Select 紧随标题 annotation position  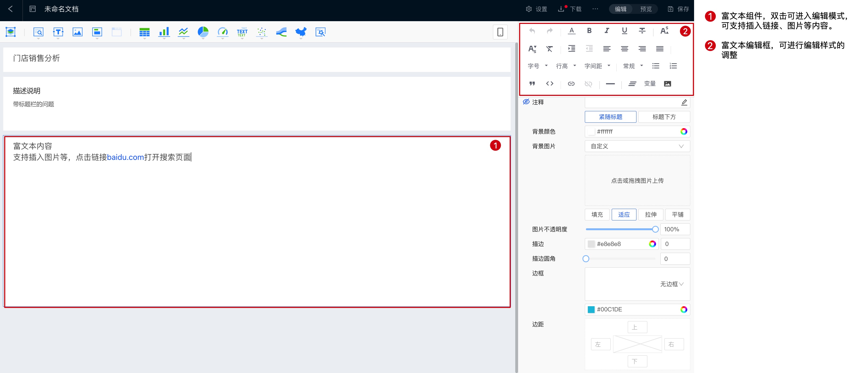[x=610, y=117]
